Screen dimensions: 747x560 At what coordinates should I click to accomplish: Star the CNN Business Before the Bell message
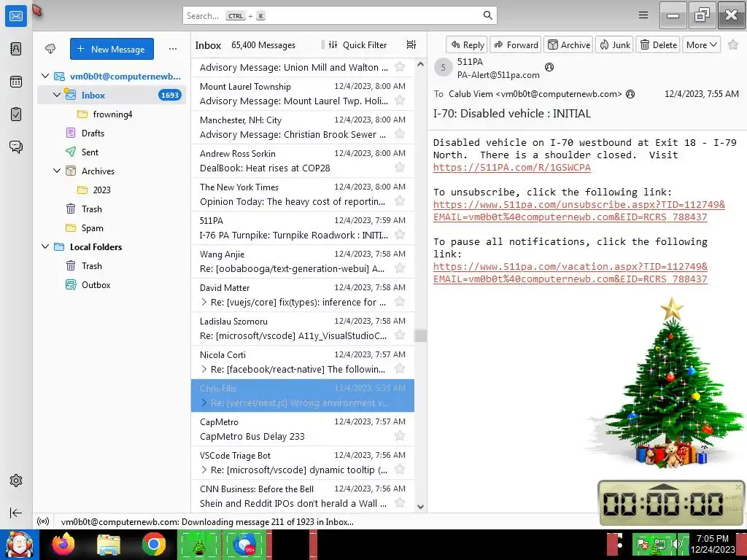[x=400, y=503]
